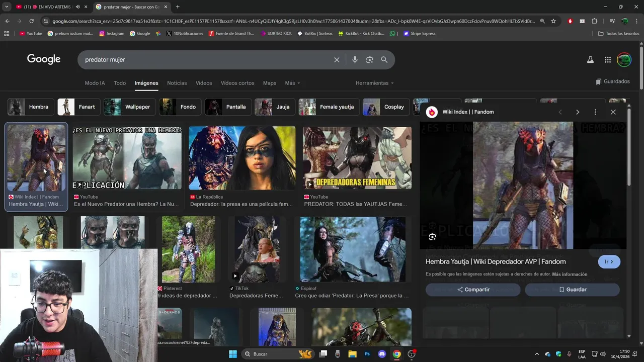Go to next image in preview panel
Image resolution: width=644 pixels, height=362 pixels.
point(578,112)
